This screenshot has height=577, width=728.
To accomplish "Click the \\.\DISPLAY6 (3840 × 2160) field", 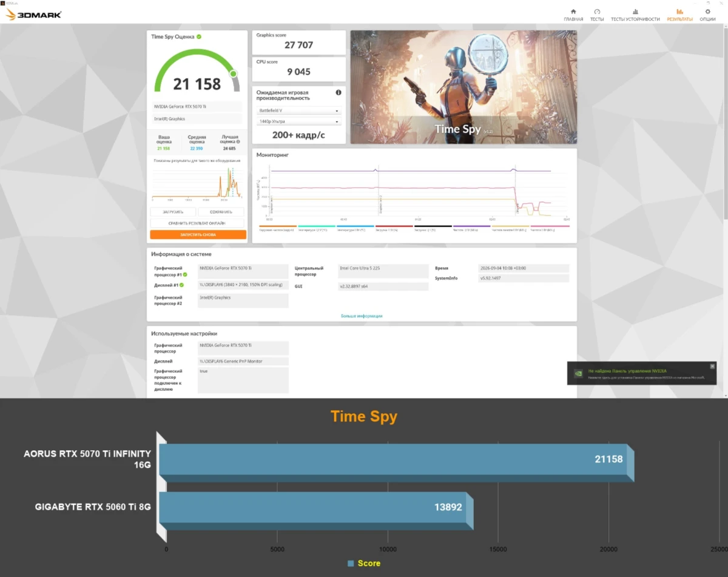I will click(243, 285).
